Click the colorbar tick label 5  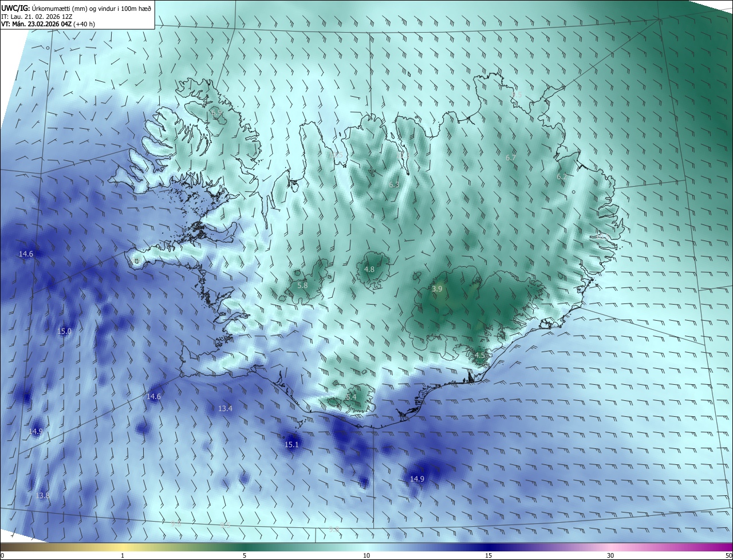point(245,556)
